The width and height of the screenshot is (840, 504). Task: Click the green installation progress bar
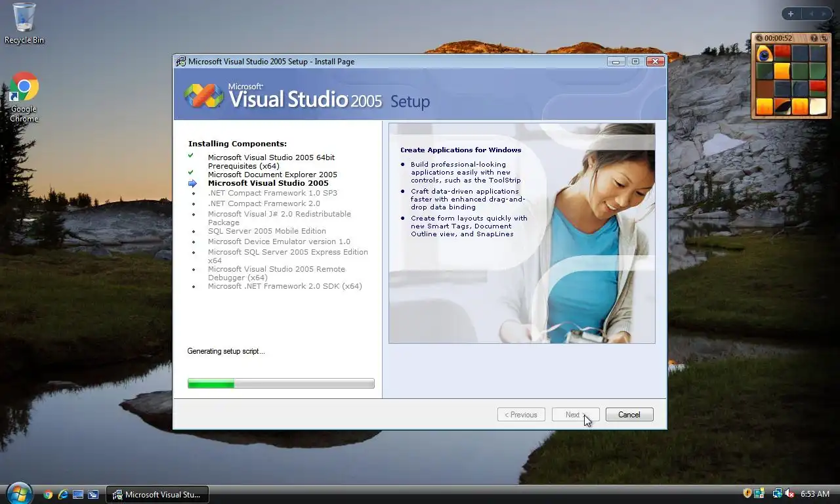click(281, 384)
